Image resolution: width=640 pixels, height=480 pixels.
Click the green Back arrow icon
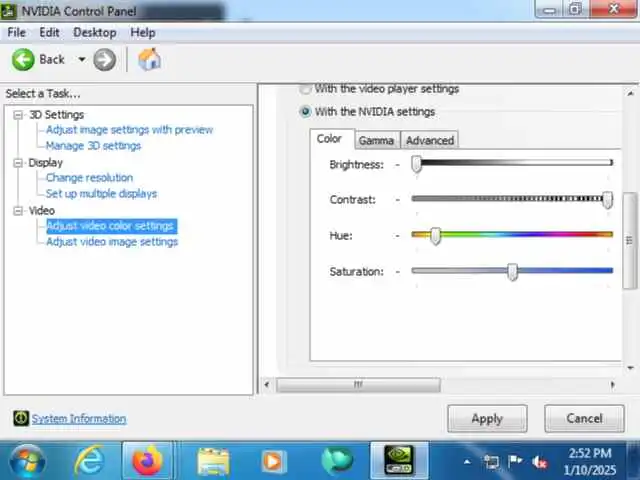23,60
